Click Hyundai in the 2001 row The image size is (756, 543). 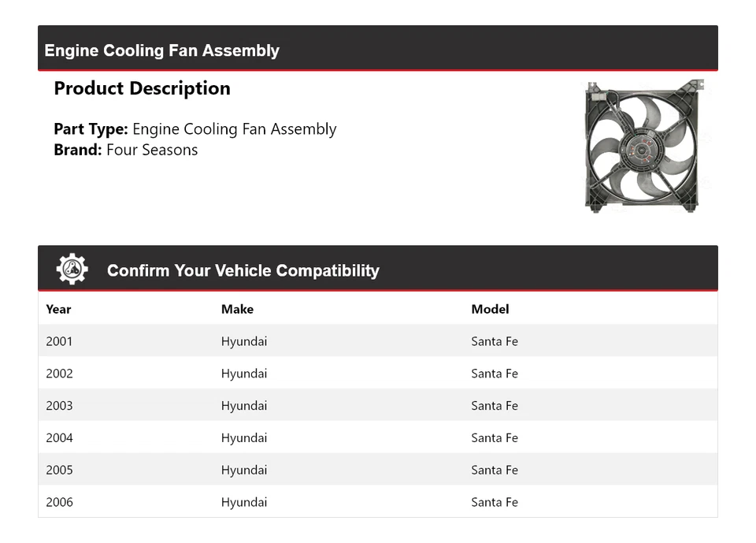tap(244, 341)
